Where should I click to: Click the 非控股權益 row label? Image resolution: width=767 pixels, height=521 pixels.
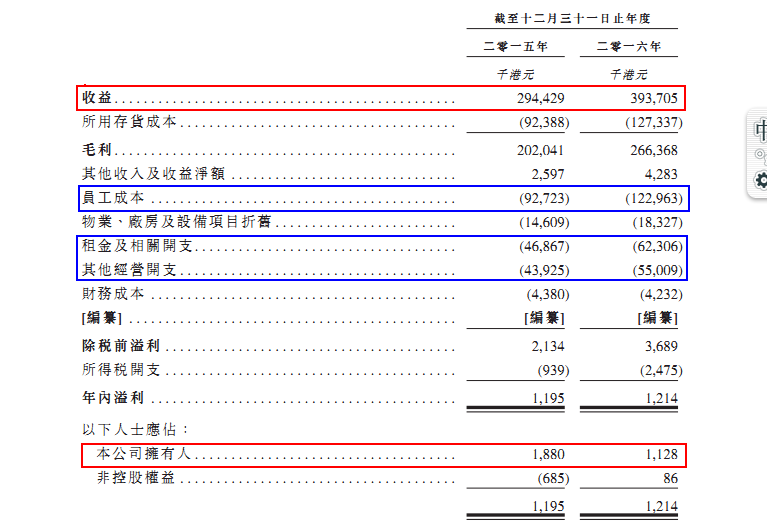point(135,477)
